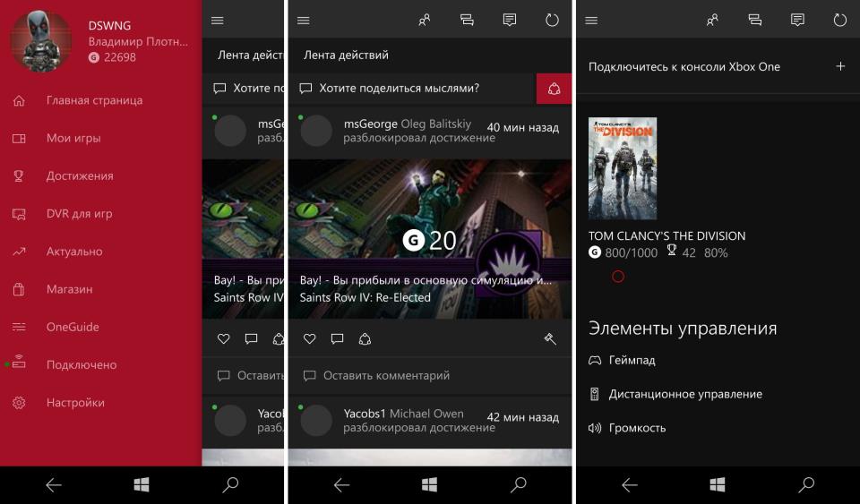Click Подключитесь к консоли Xbox One

(x=684, y=67)
